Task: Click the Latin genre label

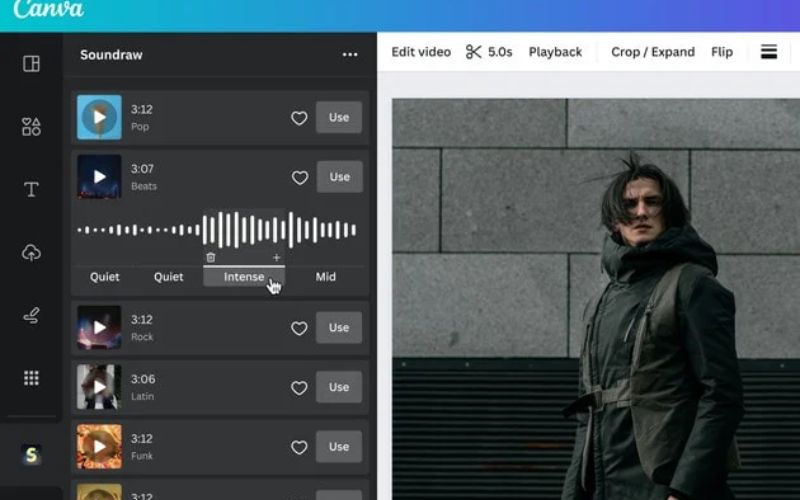Action: click(x=142, y=396)
